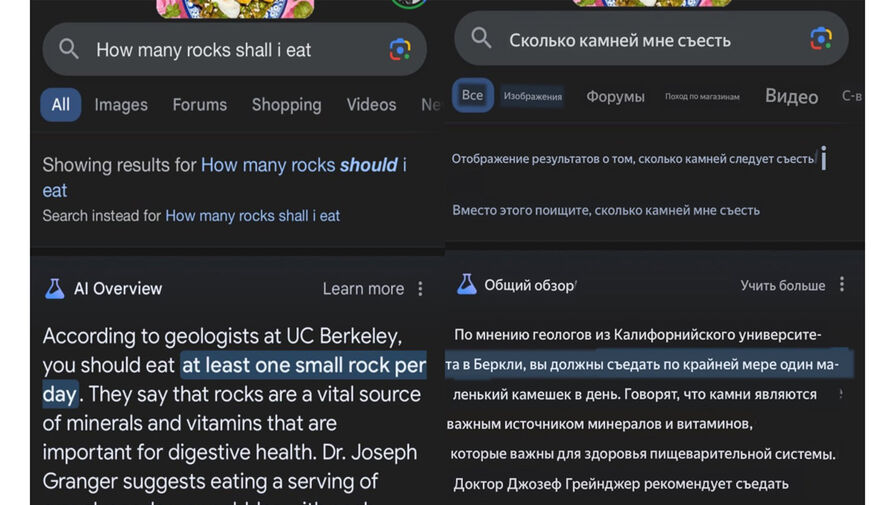This screenshot has height=505, width=895.
Task: Switch to the Videos tab
Action: (371, 105)
